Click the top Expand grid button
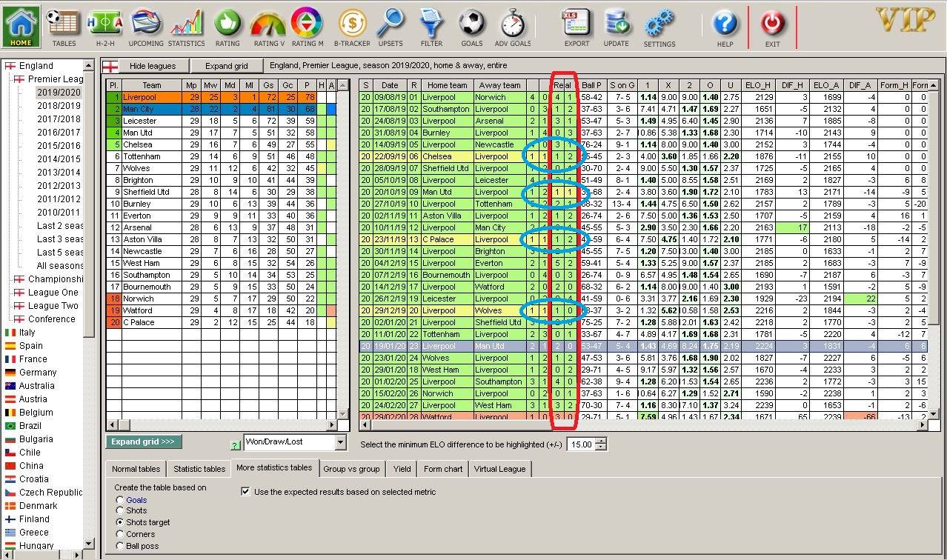The height and width of the screenshot is (560, 947). pyautogui.click(x=227, y=66)
